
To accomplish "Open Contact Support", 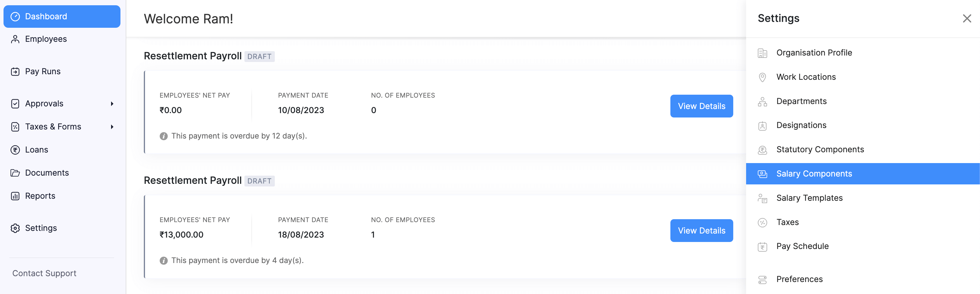I will pos(44,273).
